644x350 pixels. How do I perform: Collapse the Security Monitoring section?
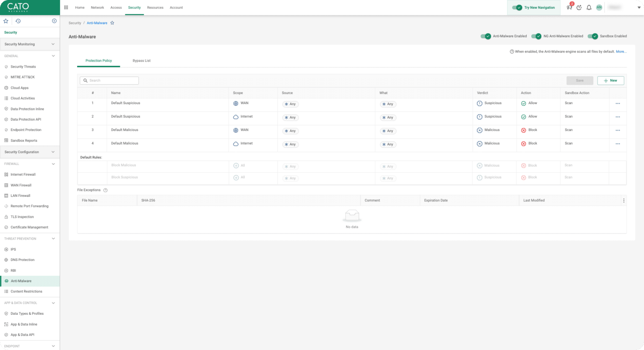[53, 44]
